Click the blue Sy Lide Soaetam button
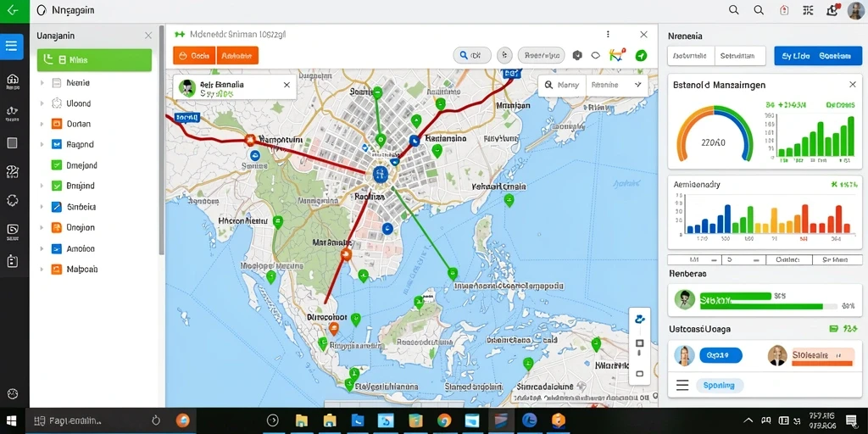Screen dimensions: 868x434 818,56
